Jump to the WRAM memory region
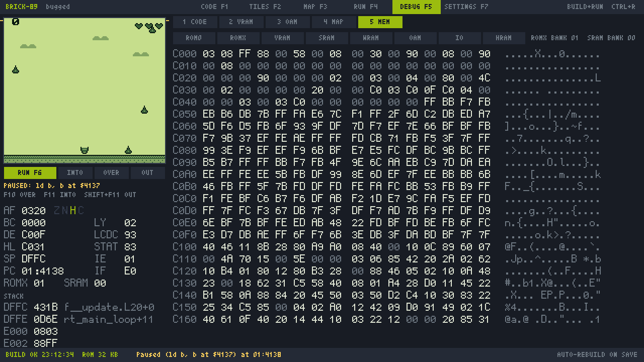The width and height of the screenshot is (644, 362). click(x=371, y=38)
